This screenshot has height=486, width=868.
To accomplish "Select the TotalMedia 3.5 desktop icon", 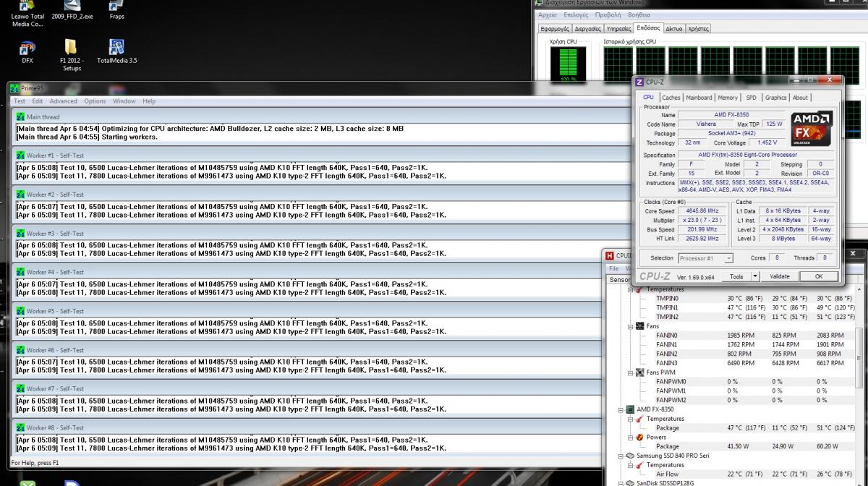I will (116, 52).
